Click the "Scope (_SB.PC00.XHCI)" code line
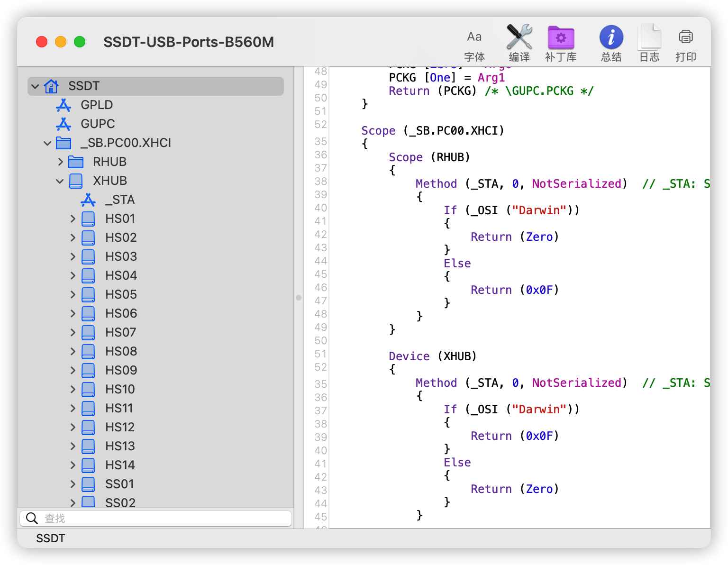 point(433,130)
